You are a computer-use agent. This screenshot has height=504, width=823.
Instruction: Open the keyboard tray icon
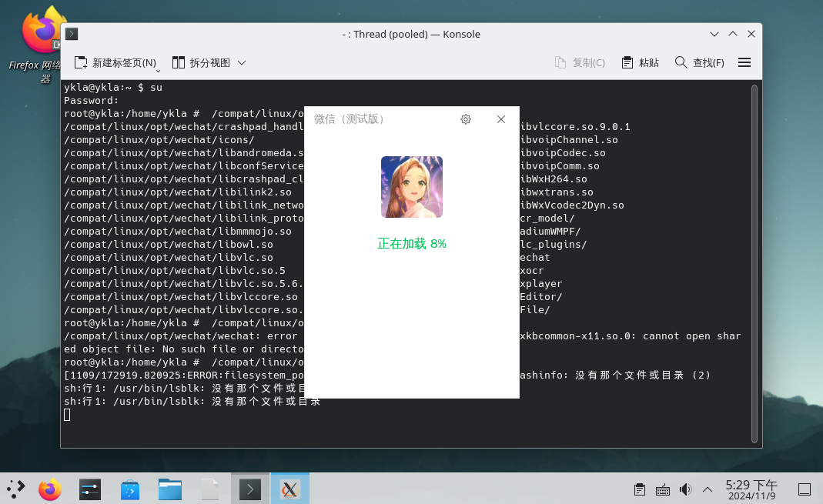point(662,490)
